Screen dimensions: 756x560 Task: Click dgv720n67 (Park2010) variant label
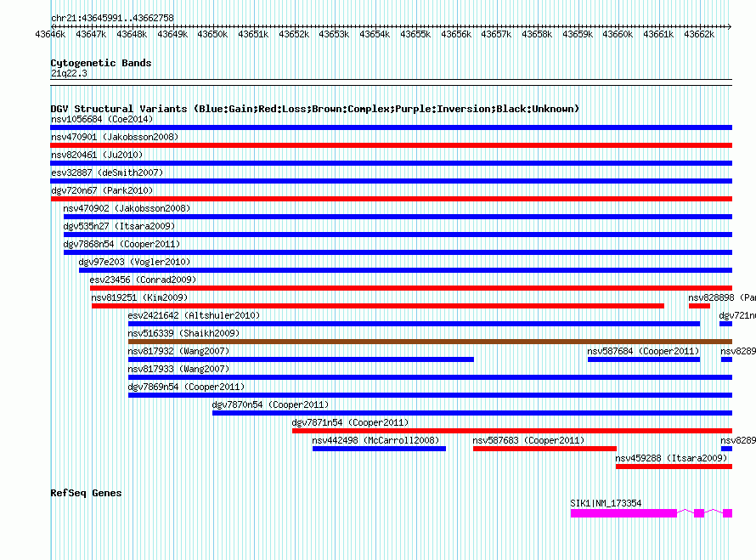(102, 190)
